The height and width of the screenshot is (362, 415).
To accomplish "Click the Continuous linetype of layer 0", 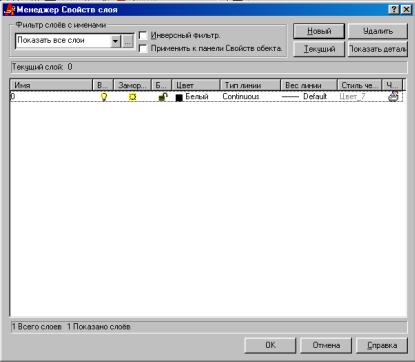I will point(241,97).
